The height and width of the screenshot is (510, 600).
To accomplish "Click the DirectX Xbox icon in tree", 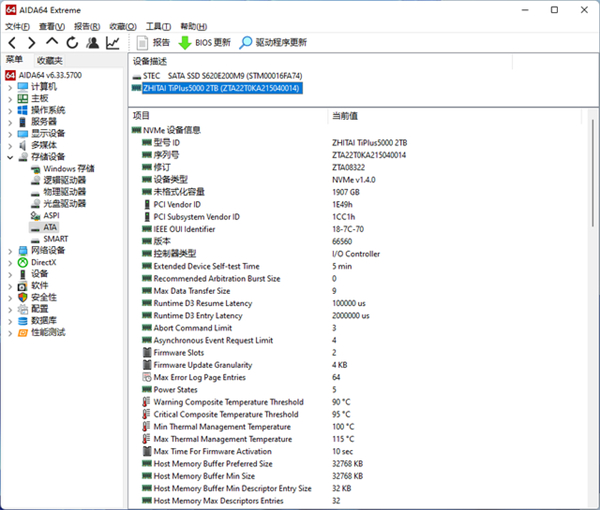I will 22,262.
